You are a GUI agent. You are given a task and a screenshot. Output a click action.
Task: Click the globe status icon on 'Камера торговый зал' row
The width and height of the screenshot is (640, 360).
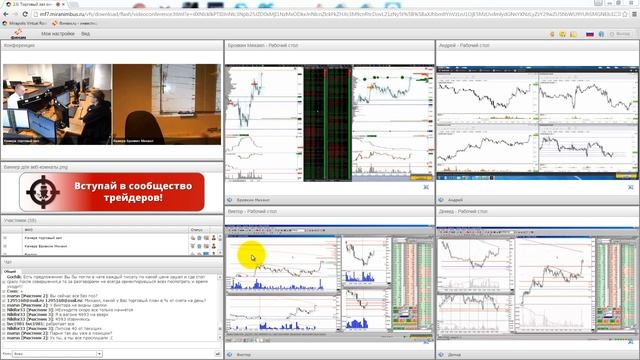(x=200, y=238)
